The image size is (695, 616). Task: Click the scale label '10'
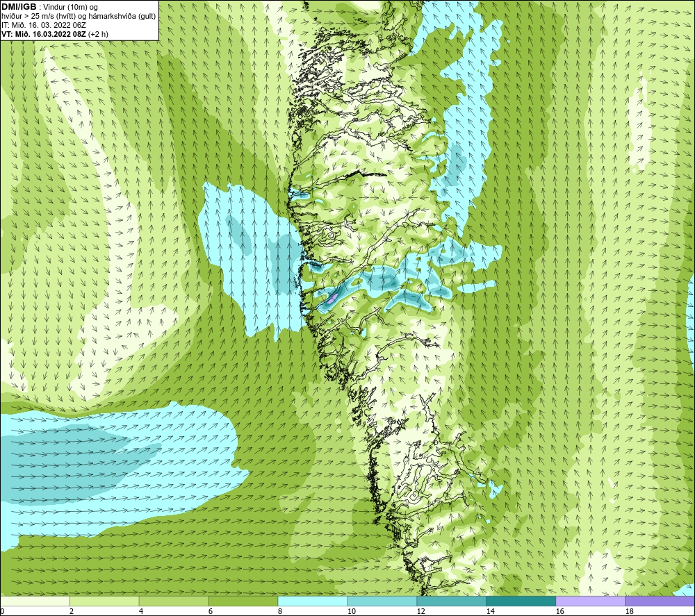[x=352, y=612]
